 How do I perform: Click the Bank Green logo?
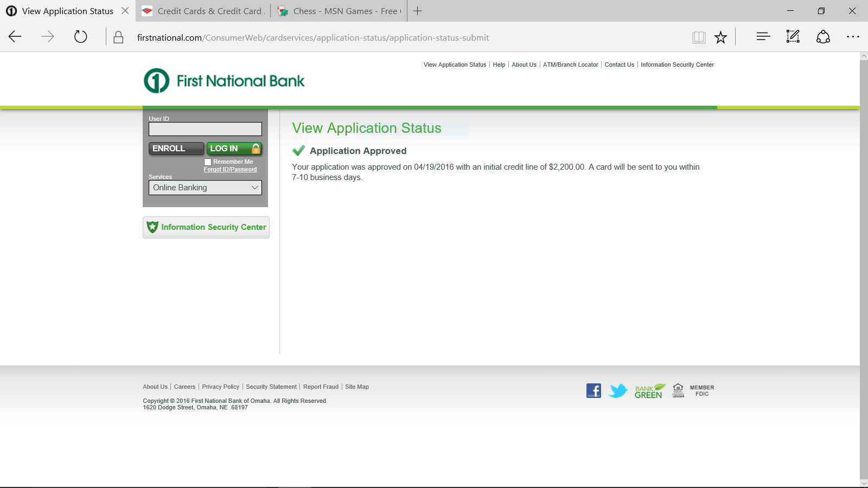click(x=650, y=391)
